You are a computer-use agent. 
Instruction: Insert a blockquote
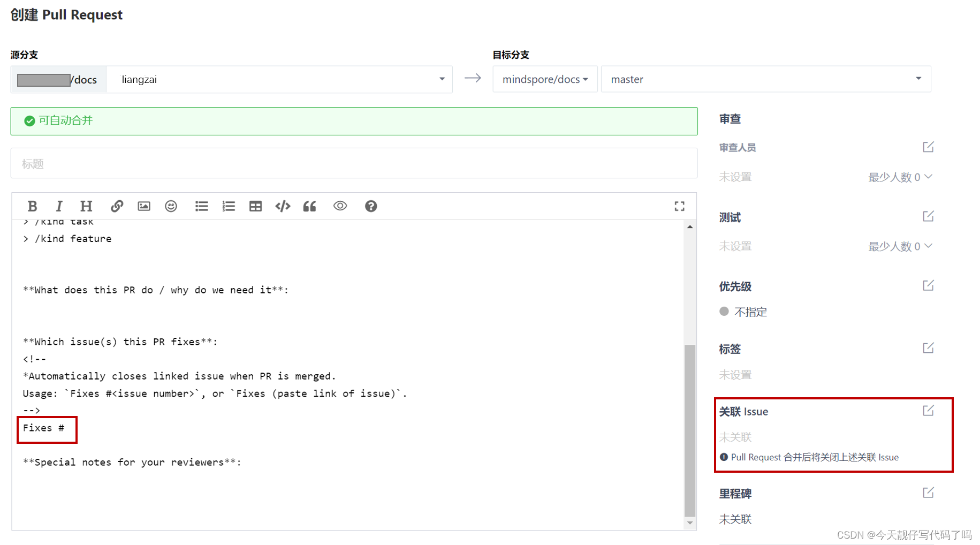309,206
